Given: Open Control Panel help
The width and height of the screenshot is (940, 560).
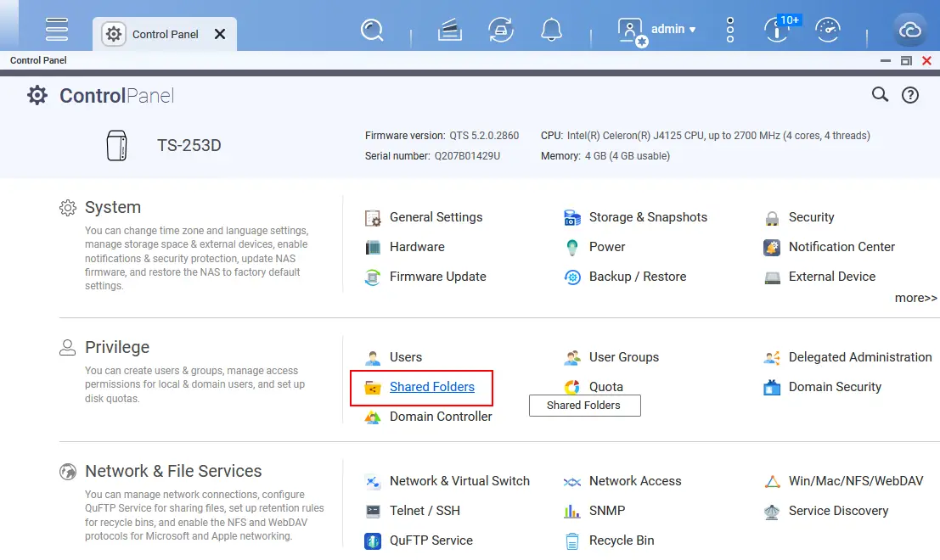Looking at the screenshot, I should pos(910,95).
